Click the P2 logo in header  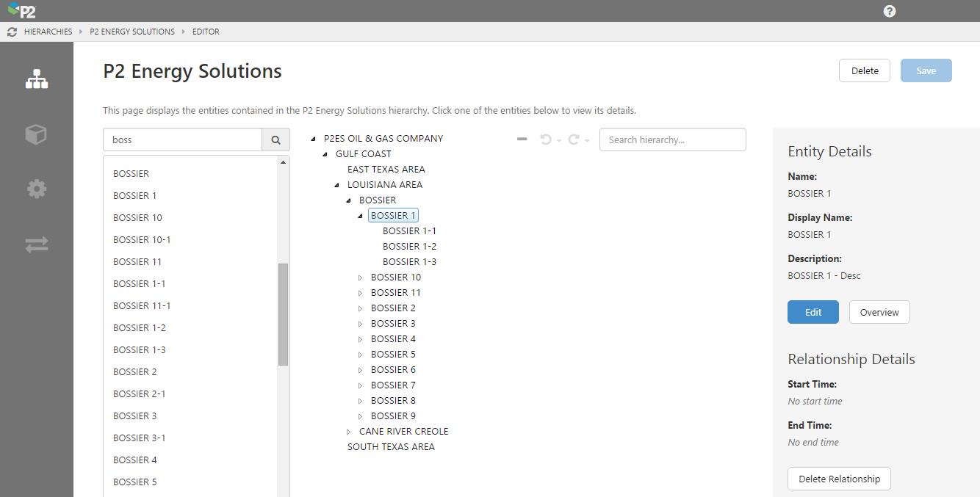[22, 10]
